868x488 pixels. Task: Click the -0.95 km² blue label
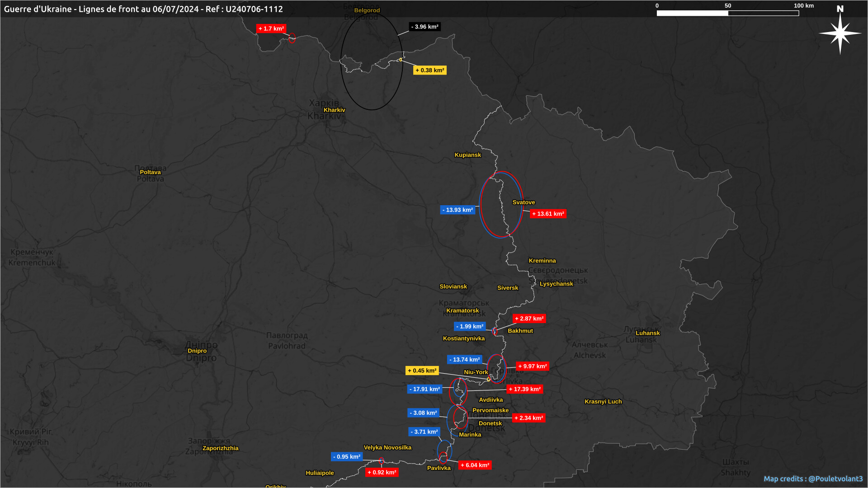[347, 457]
